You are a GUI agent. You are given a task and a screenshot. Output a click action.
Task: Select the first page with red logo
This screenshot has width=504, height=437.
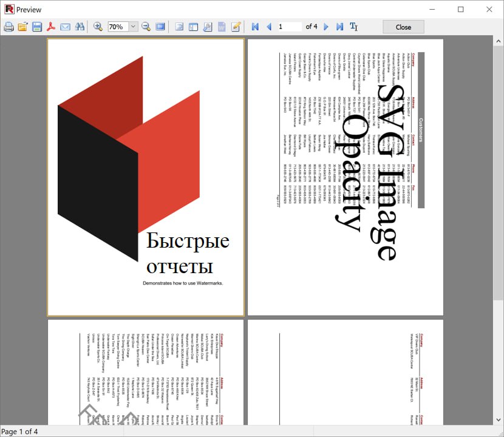[x=146, y=177]
